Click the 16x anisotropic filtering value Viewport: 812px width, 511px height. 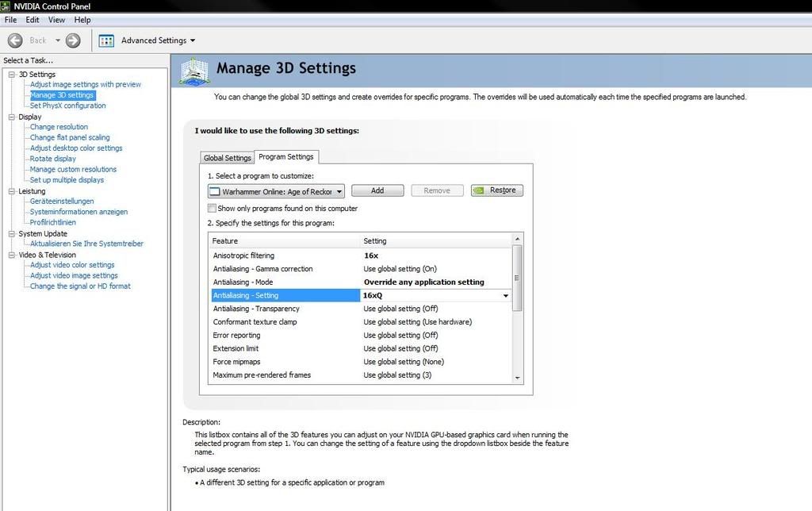pos(371,255)
